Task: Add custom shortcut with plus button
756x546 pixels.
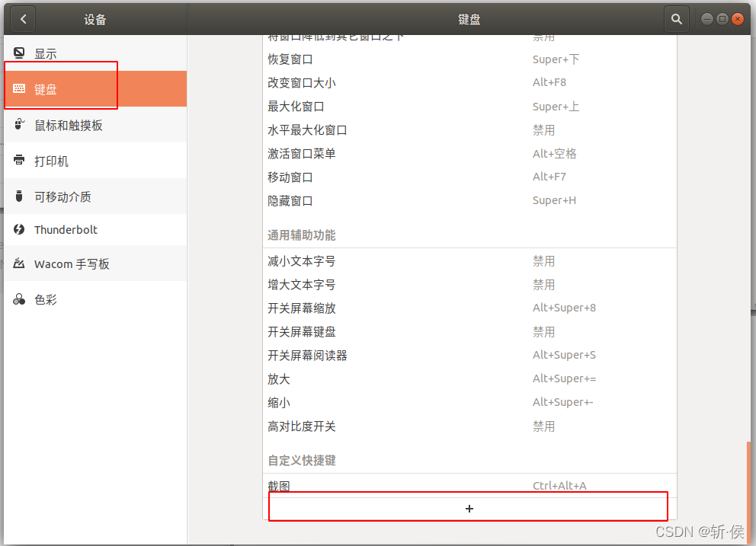Action: tap(469, 509)
